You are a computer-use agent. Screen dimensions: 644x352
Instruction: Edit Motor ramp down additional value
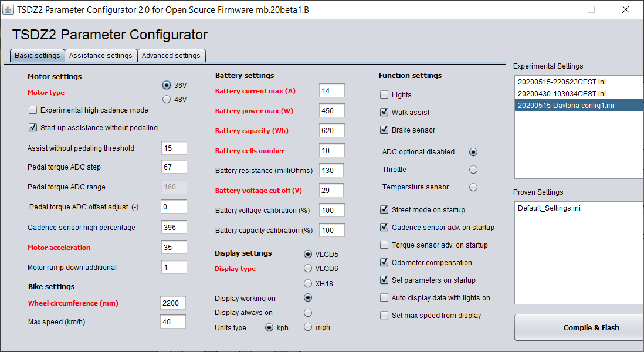click(174, 267)
